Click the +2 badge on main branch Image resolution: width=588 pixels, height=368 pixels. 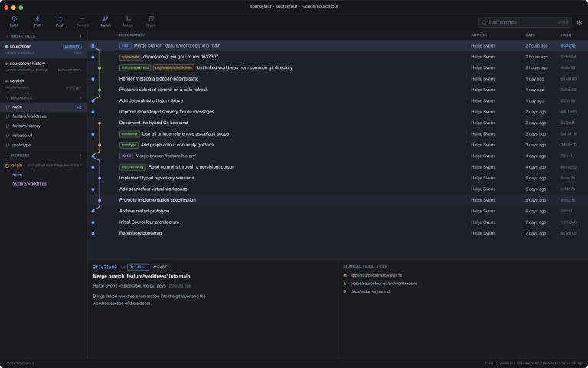click(79, 107)
